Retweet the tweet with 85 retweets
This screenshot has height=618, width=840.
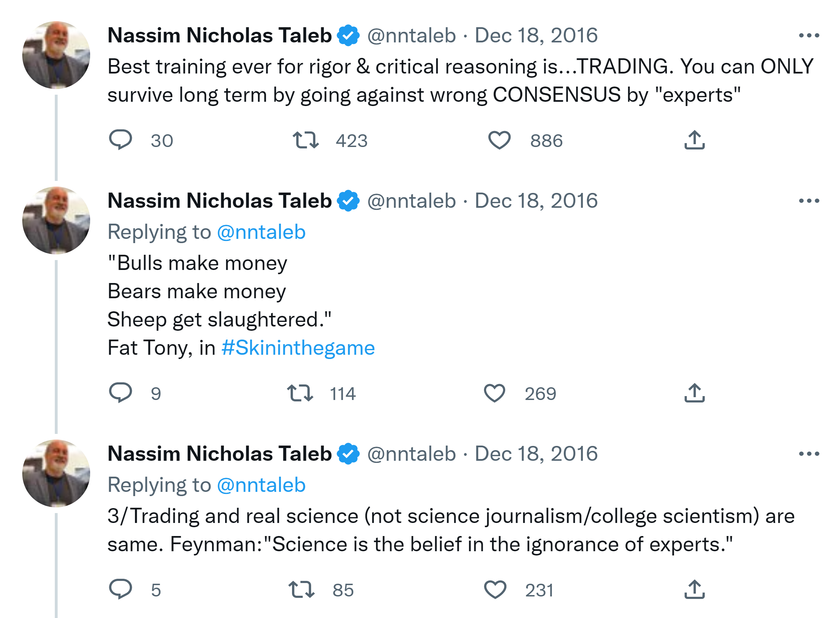(301, 590)
